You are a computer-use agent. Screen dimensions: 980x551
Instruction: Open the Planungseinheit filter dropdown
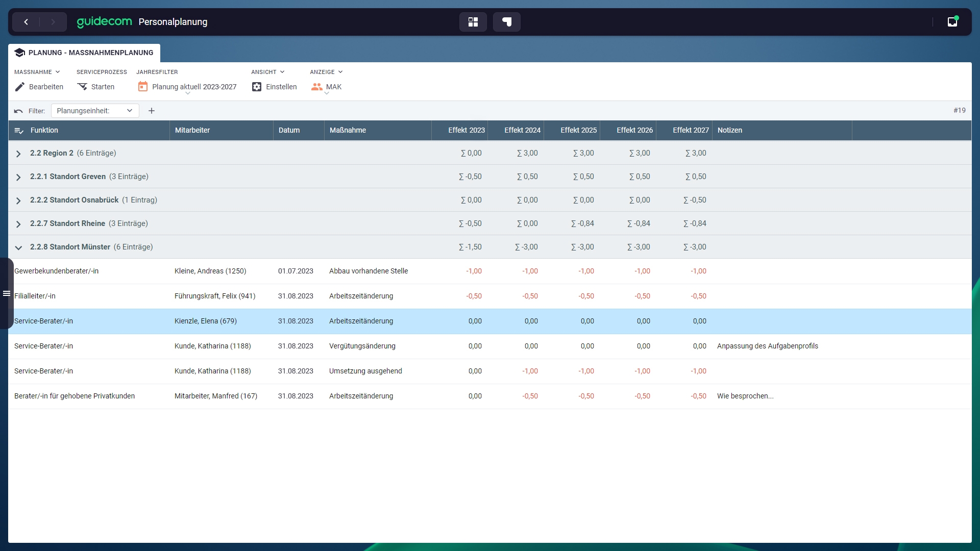pos(95,111)
